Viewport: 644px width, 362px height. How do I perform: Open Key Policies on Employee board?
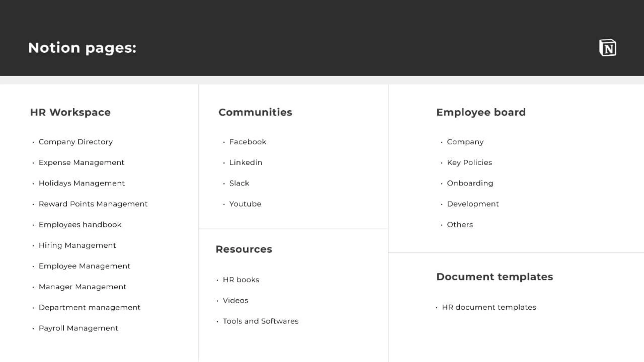[x=469, y=162]
